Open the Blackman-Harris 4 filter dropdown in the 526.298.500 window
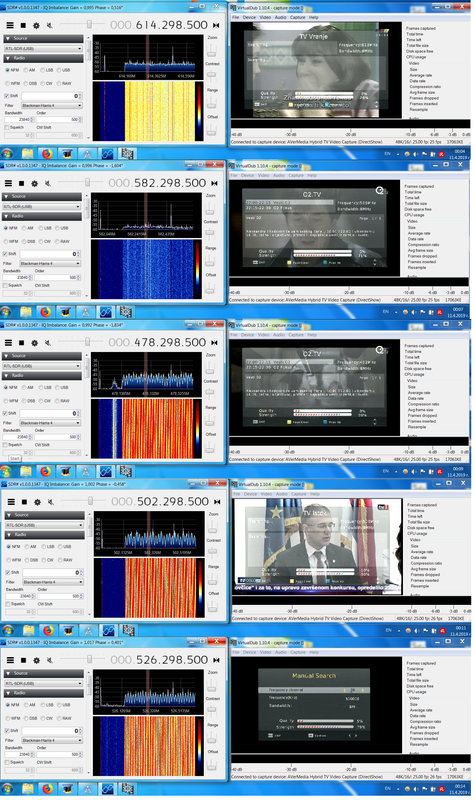The width and height of the screenshot is (475, 800). pos(52,740)
